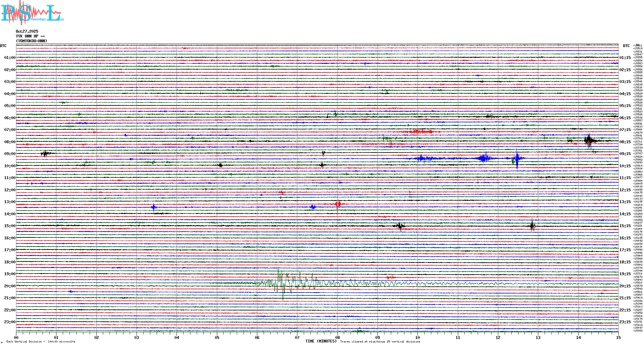Click the 09:00 hour label on left axis
This screenshot has width=644, height=346.
pos(10,154)
